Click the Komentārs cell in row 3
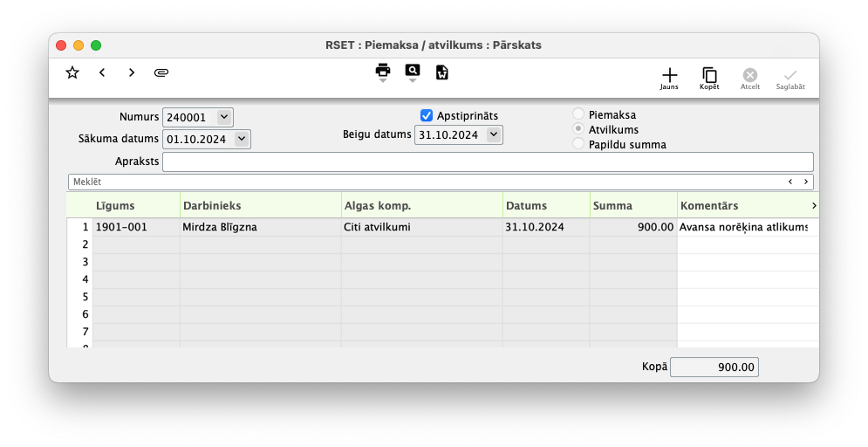The image size is (868, 447). point(748,262)
